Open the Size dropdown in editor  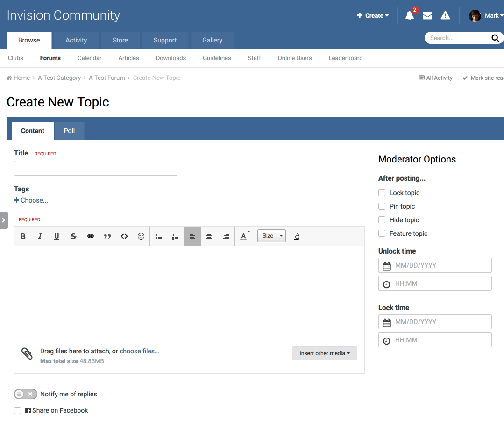coord(271,236)
